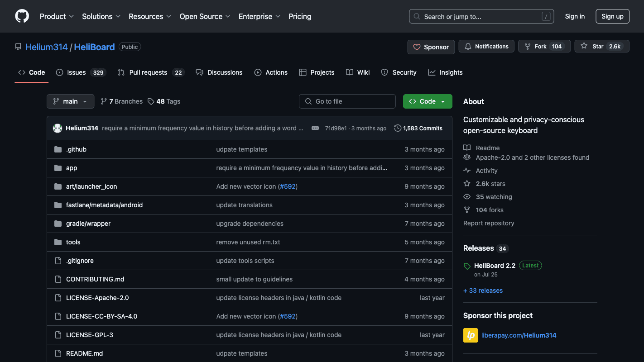Click the .gitignore file icon
644x362 pixels.
click(x=58, y=261)
